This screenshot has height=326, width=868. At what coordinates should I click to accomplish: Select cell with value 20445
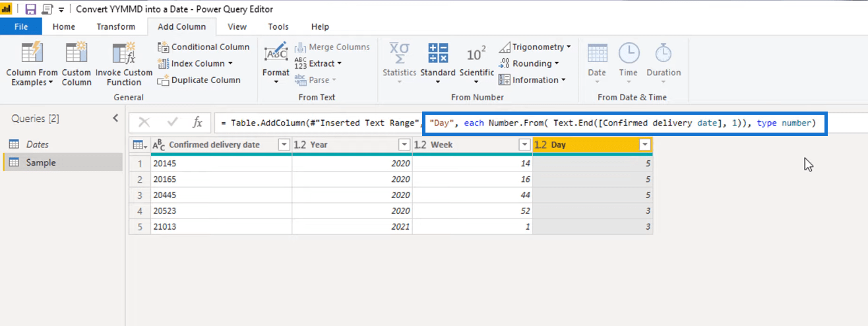pos(221,195)
